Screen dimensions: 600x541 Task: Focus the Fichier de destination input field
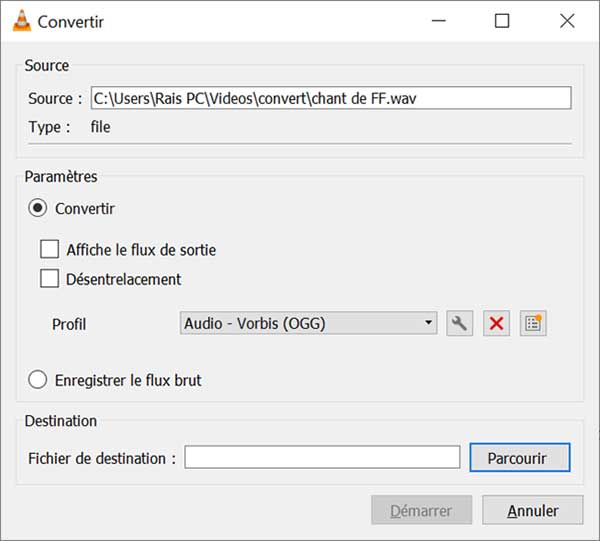coord(322,457)
